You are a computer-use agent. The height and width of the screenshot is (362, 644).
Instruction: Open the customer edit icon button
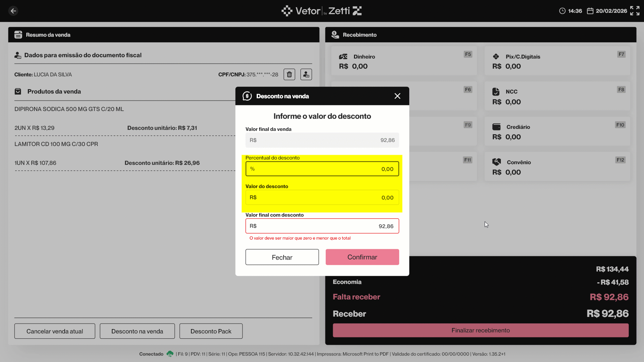click(x=306, y=74)
